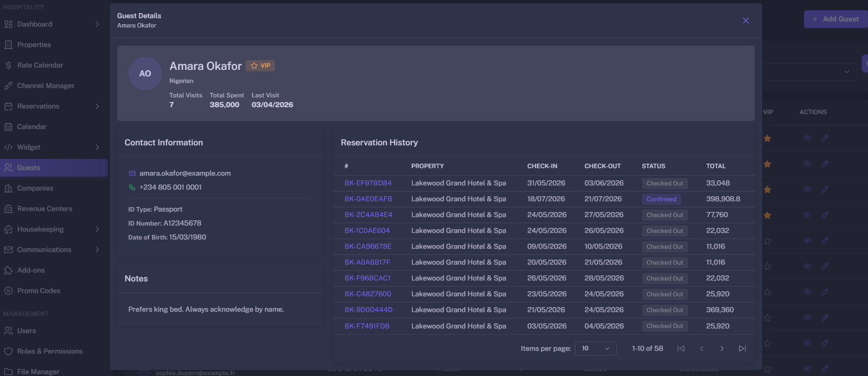Image resolution: width=868 pixels, height=376 pixels.
Task: Click view eye icon in first guest row
Action: (x=807, y=138)
